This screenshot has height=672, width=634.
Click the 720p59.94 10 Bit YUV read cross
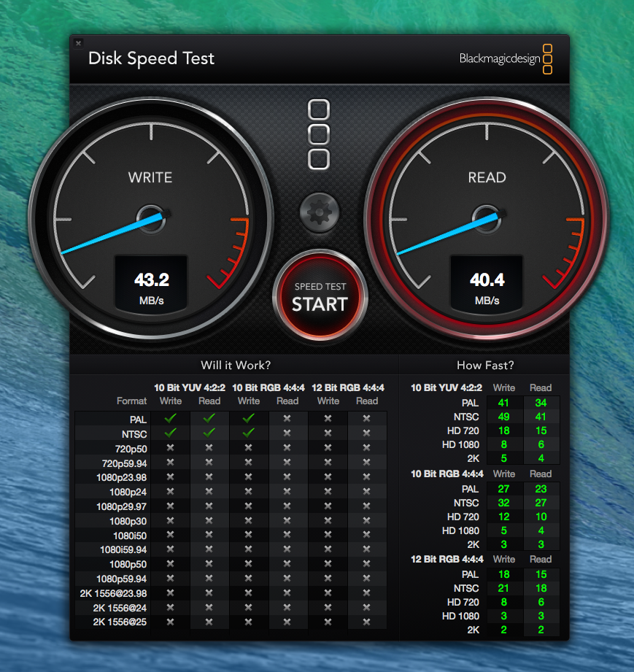click(209, 462)
